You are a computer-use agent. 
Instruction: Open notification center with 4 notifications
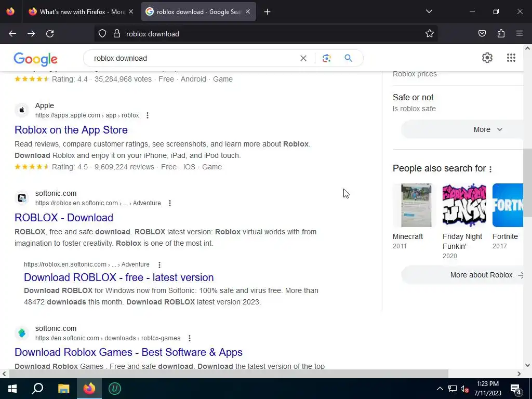click(x=516, y=389)
